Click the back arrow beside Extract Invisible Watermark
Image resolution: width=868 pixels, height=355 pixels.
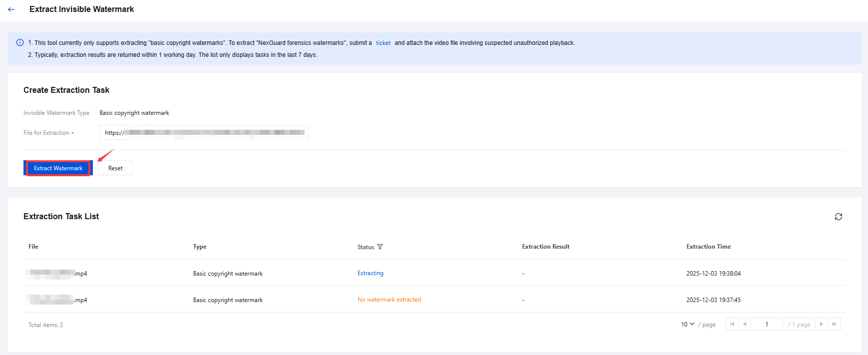(11, 9)
